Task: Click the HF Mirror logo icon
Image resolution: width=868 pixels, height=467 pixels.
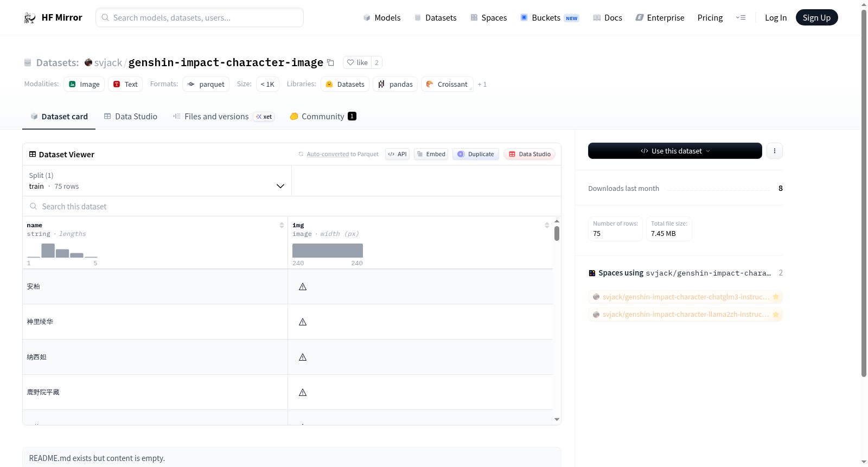Action: click(x=30, y=18)
